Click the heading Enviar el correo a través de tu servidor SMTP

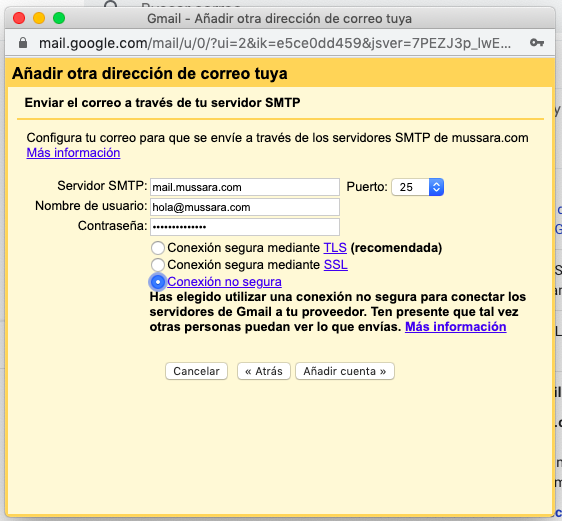(162, 103)
